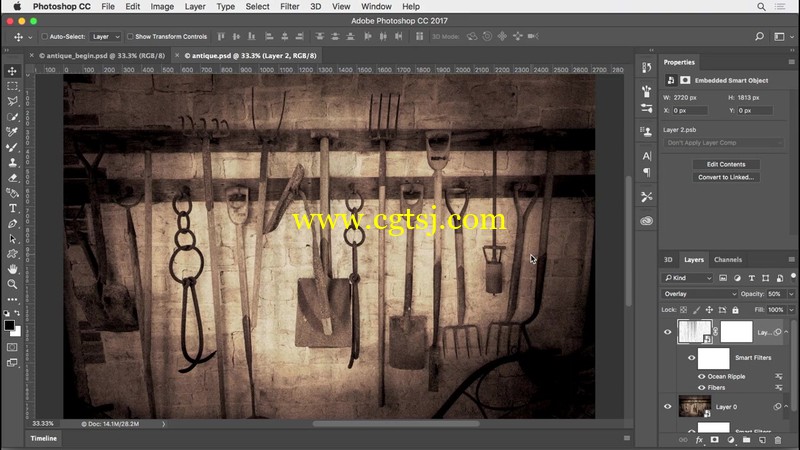Select the Pen tool
Viewport: 800px width, 450px height.
pos(12,223)
